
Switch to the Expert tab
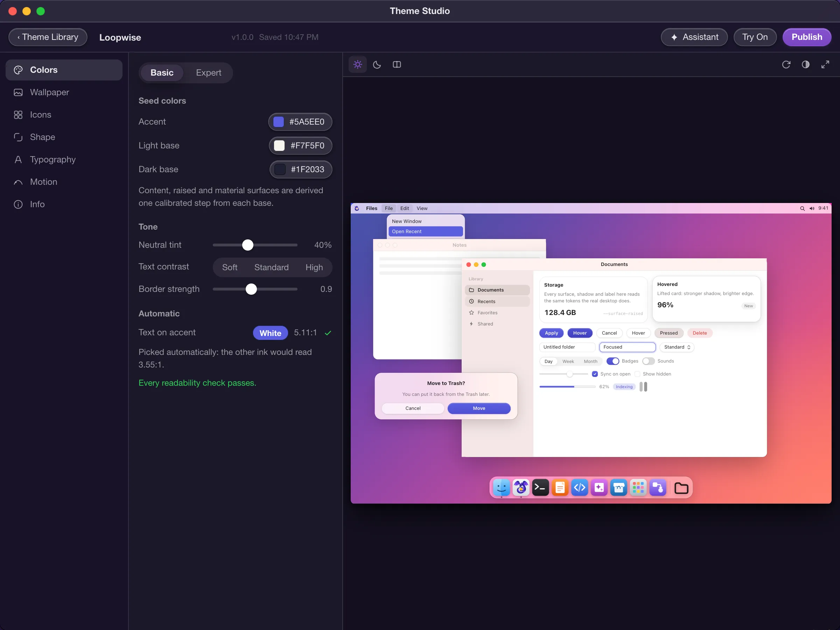(x=209, y=72)
